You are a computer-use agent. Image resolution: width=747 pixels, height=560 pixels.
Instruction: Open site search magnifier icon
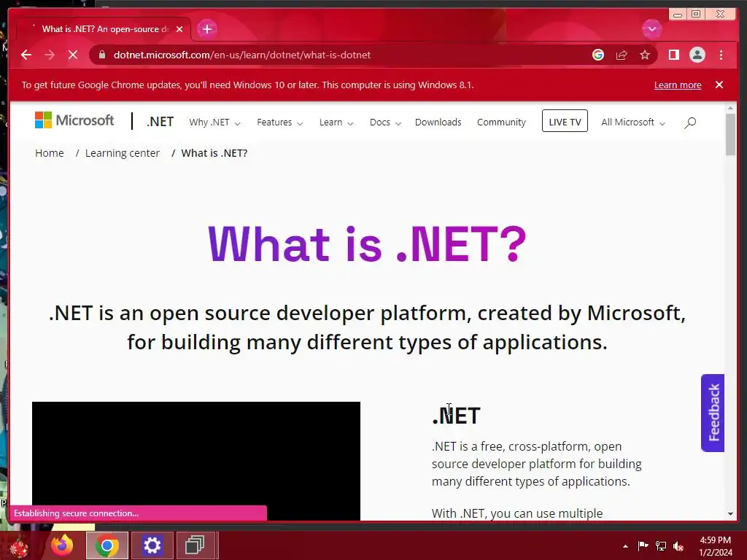click(x=690, y=122)
